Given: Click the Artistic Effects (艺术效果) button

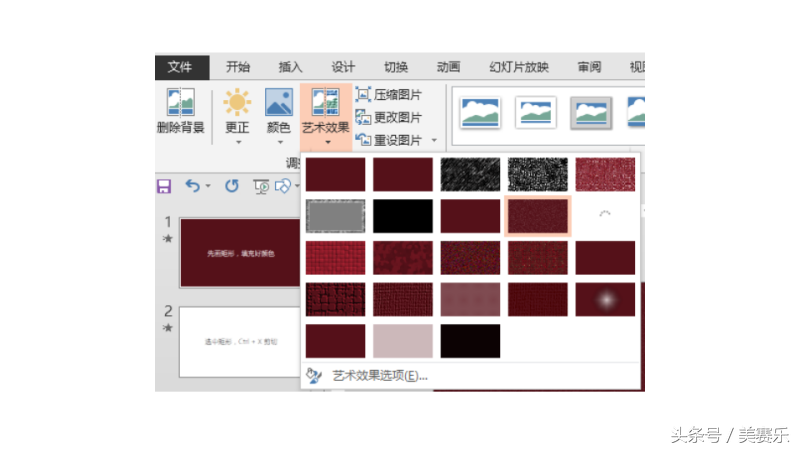Looking at the screenshot, I should click(x=326, y=117).
